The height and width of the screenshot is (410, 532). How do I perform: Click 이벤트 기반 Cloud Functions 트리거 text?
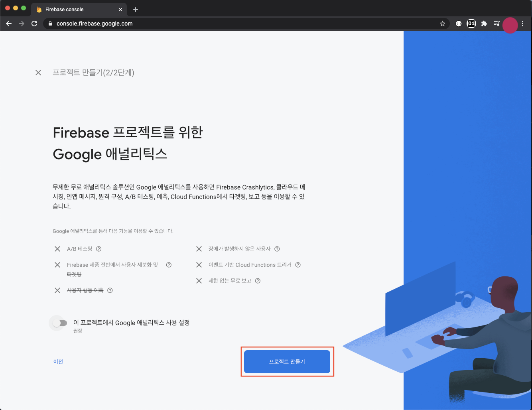(250, 265)
